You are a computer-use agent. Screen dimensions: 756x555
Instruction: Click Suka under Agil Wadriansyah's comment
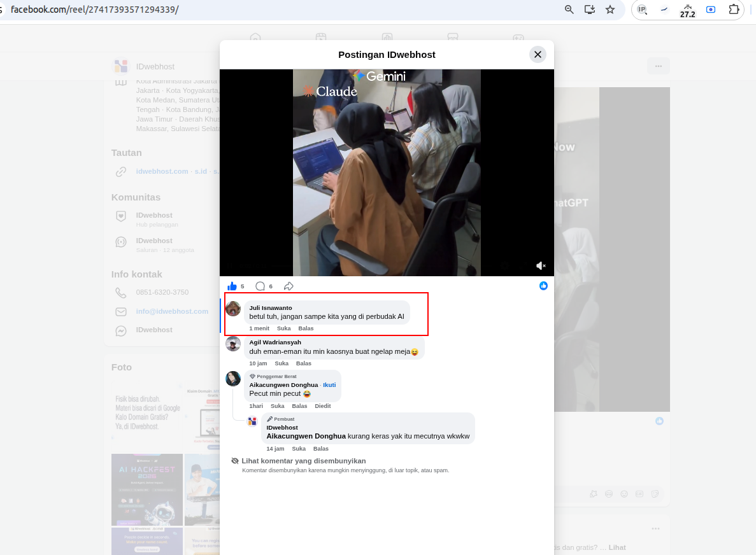[282, 363]
